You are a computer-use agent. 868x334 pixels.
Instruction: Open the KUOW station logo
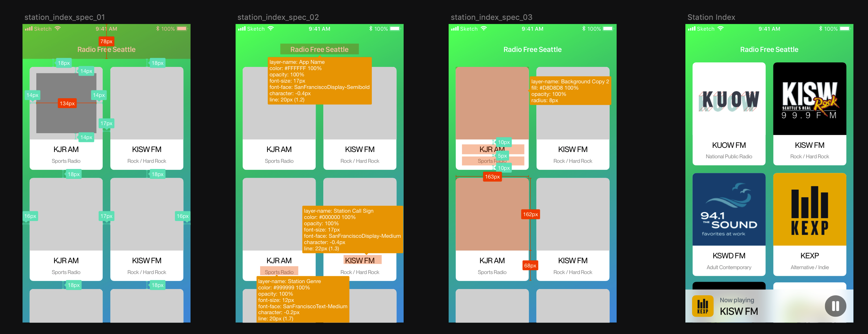tap(729, 101)
